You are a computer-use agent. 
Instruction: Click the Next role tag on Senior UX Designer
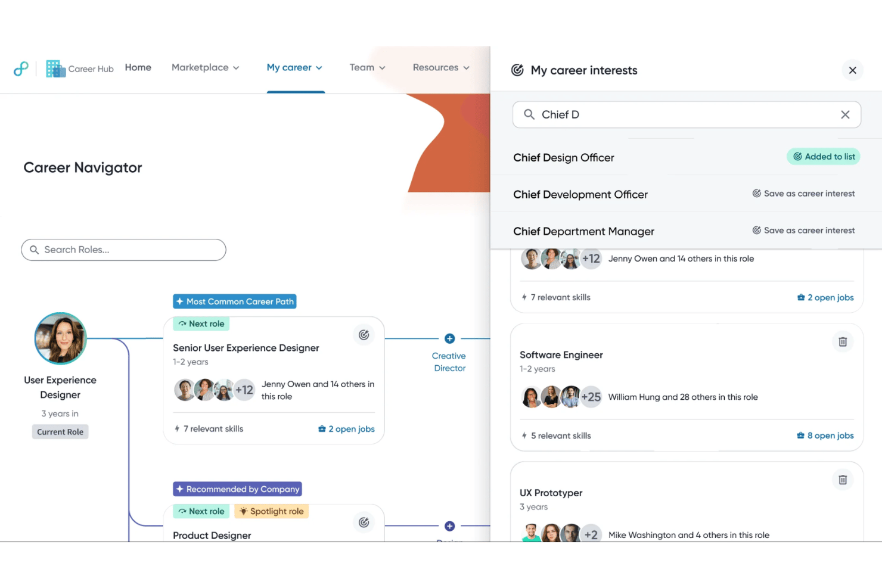coord(201,323)
